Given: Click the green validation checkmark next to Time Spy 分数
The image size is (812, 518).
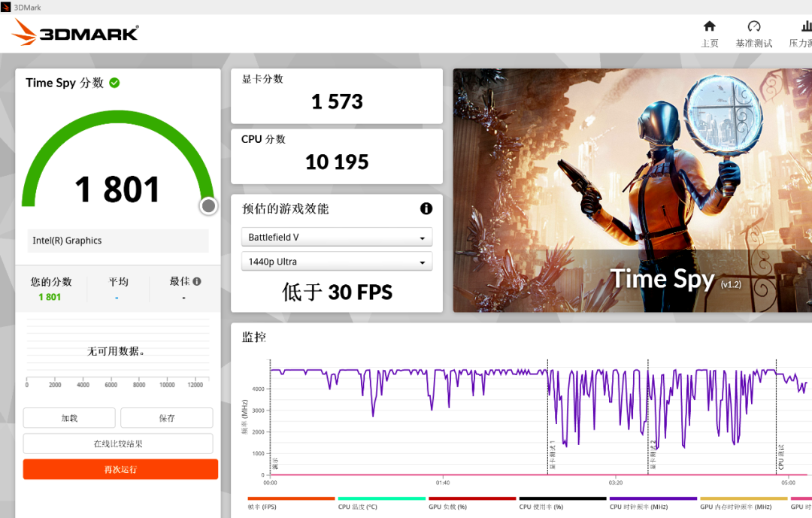Looking at the screenshot, I should tap(114, 83).
